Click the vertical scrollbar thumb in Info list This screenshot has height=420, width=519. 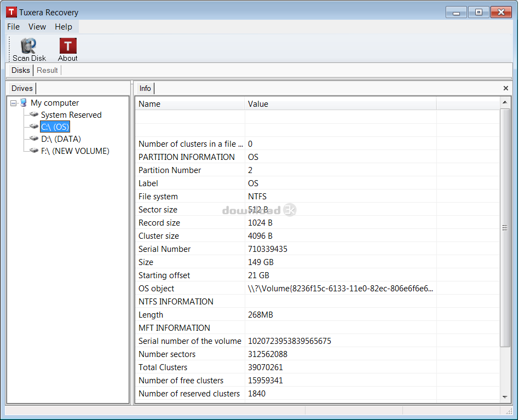(505, 228)
